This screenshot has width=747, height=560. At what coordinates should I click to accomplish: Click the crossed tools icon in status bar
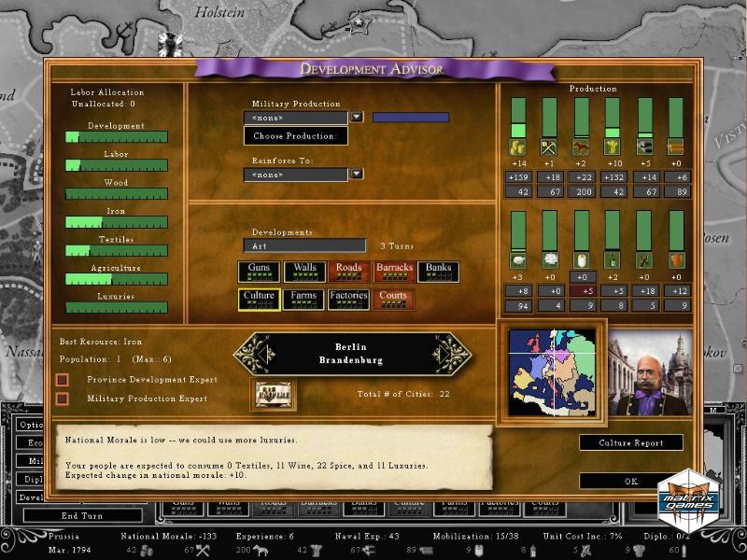click(203, 551)
